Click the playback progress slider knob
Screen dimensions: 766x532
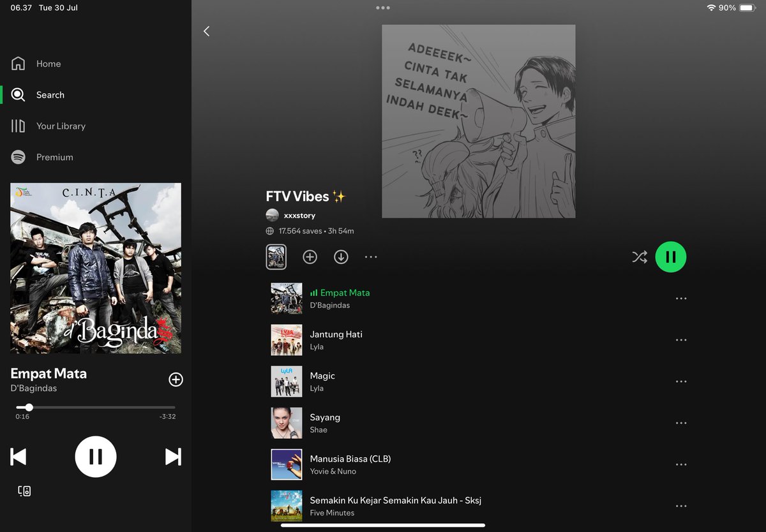pyautogui.click(x=29, y=407)
